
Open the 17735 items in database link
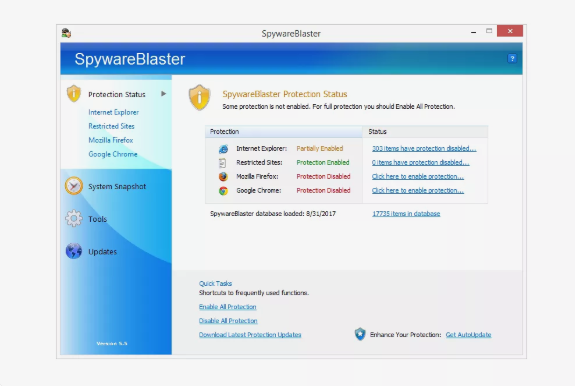coord(406,214)
